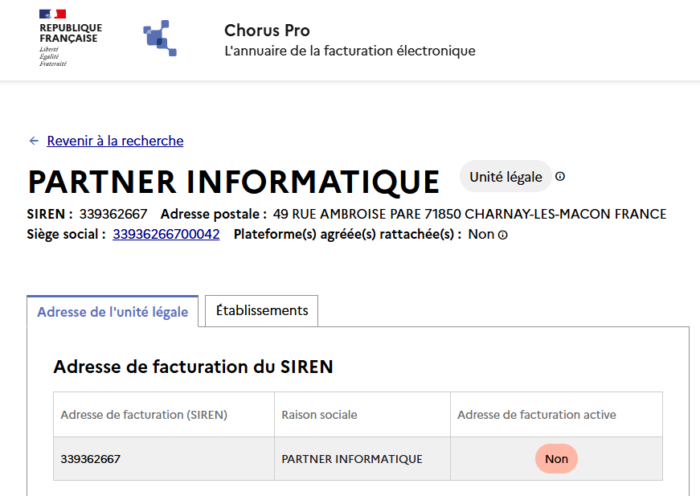Open the Revenir à la recherche link
The width and height of the screenshot is (700, 496).
[115, 141]
